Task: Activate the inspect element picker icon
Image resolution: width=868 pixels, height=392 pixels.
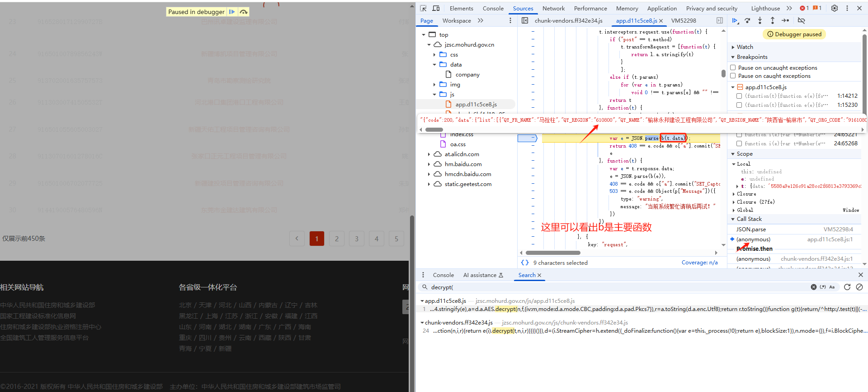Action: coord(423,8)
